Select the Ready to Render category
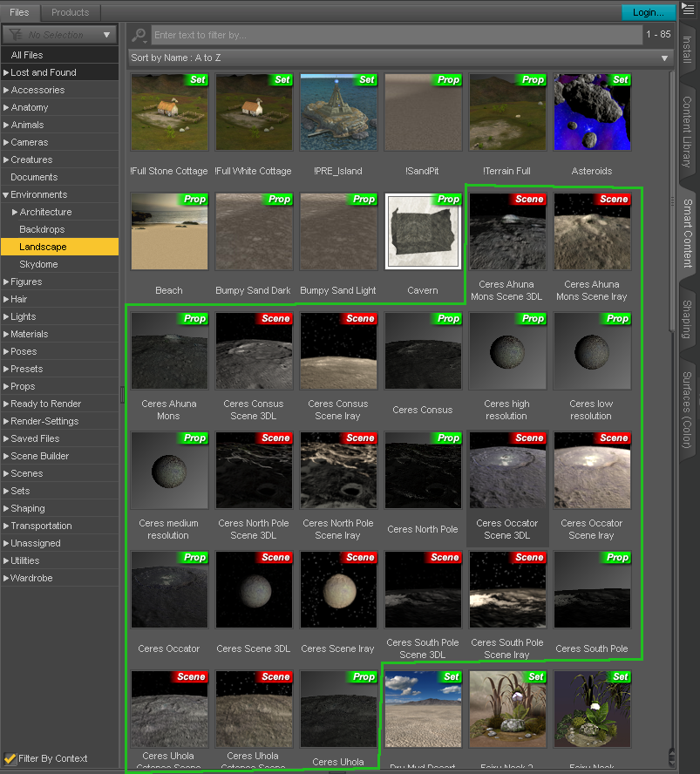The image size is (700, 774). coord(60,404)
